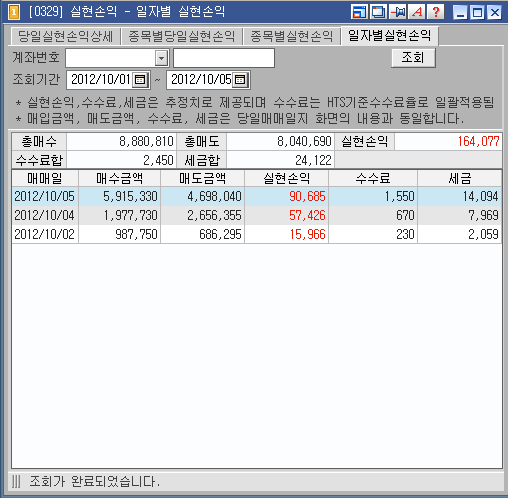Minimize the 실현손익 window

[x=460, y=13]
